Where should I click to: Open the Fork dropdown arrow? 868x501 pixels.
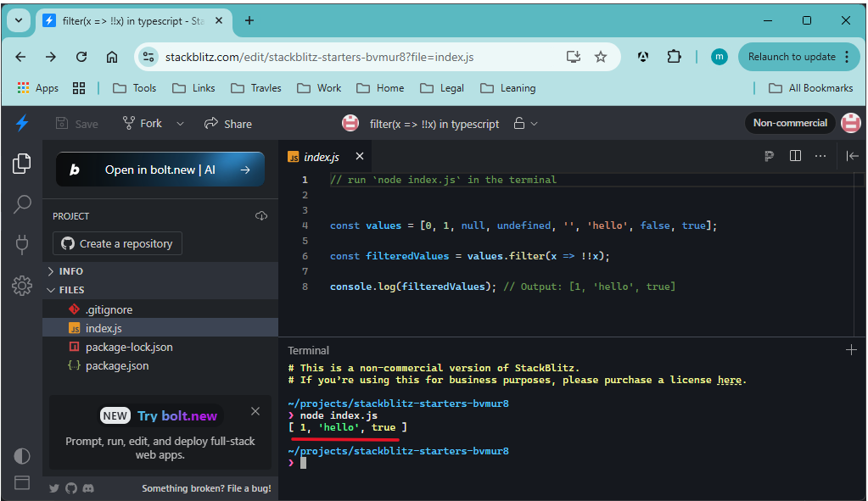tap(180, 124)
